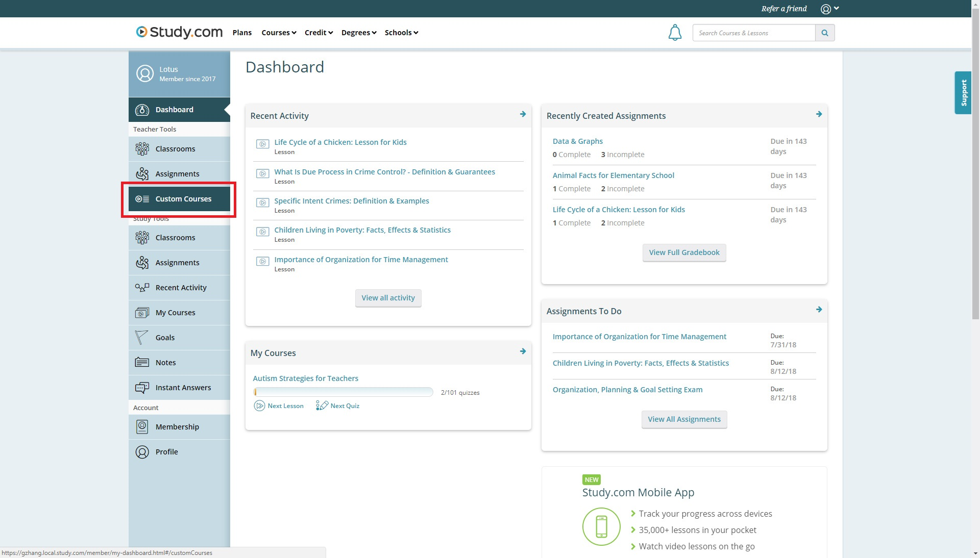
Task: Click the search magnifier button
Action: [825, 33]
